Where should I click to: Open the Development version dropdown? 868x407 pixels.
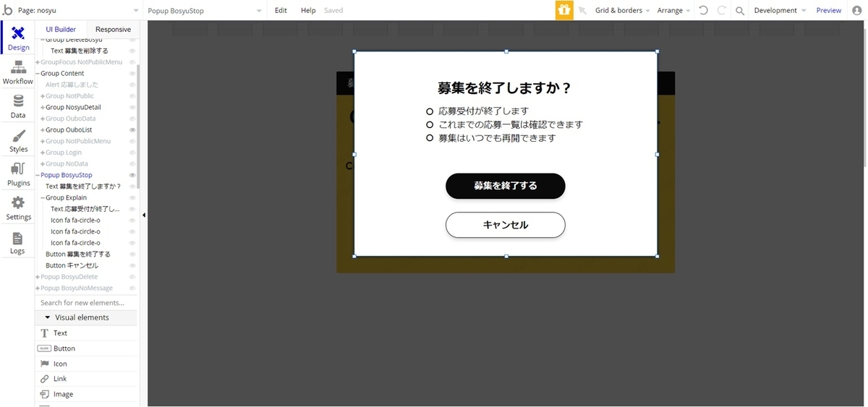pyautogui.click(x=780, y=10)
